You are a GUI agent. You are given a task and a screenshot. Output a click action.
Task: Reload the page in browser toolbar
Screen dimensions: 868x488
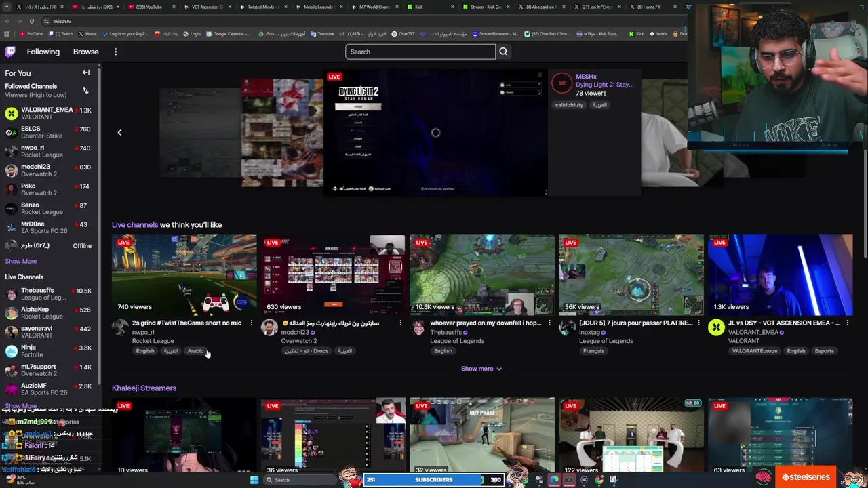tap(32, 21)
